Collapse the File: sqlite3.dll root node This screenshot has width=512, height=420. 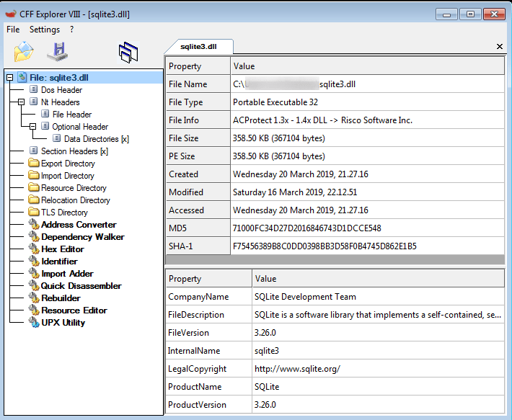[x=9, y=78]
